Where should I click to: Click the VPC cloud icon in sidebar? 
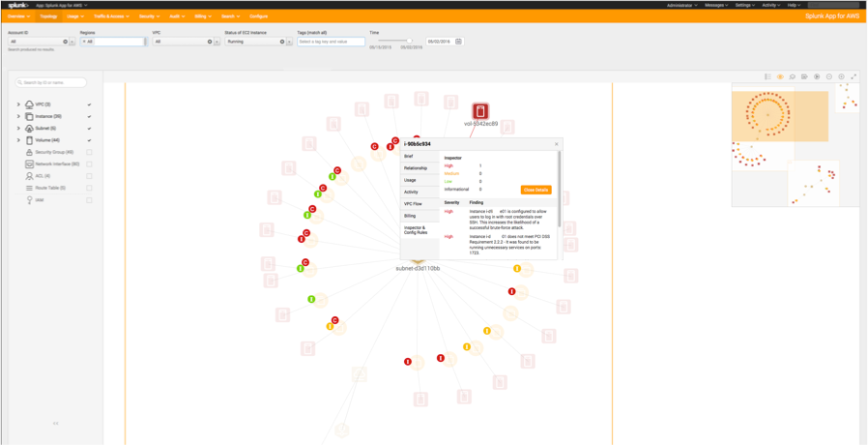[30, 104]
